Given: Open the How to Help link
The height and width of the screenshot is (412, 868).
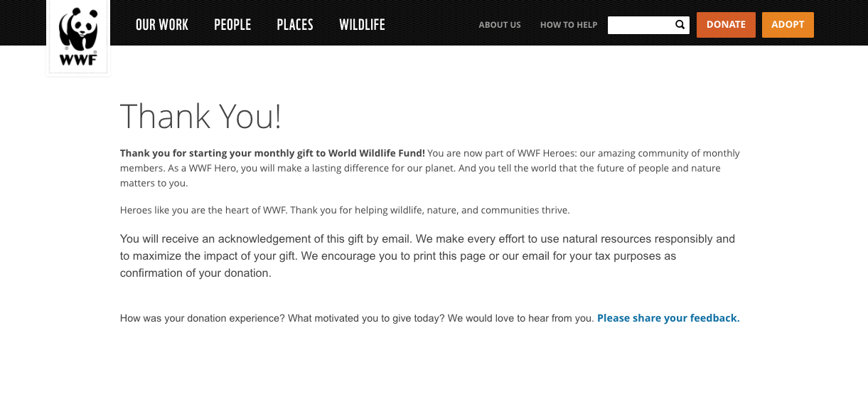Looking at the screenshot, I should point(569,25).
